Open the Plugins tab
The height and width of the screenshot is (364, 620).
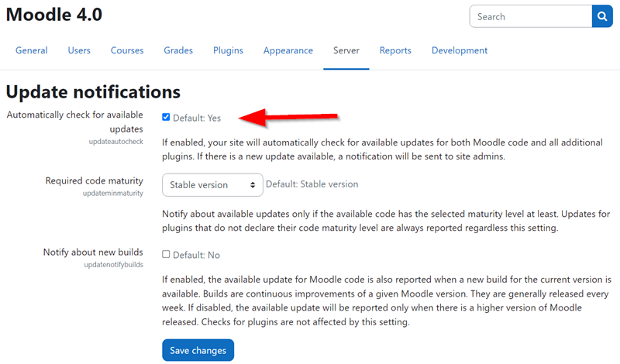228,50
